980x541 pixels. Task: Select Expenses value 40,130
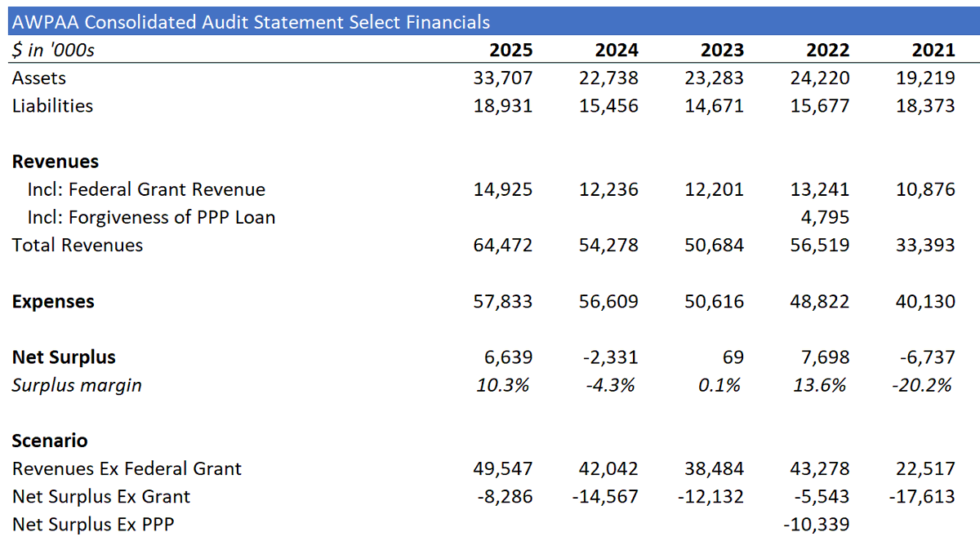pos(926,302)
